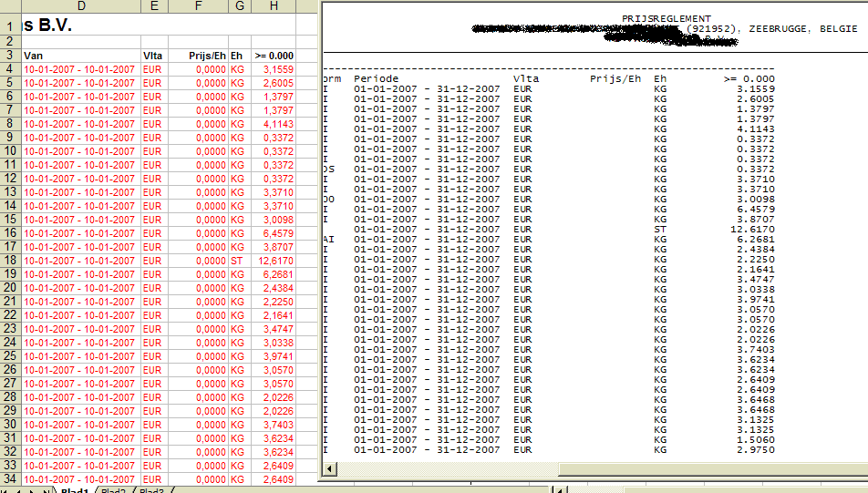The image size is (868, 493).
Task: Click spreadsheet cell with value 2,4384
Action: click(274, 288)
